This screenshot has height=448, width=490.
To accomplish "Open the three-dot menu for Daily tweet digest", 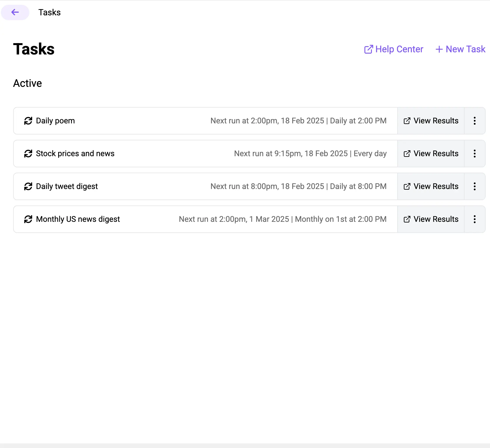I will click(x=474, y=186).
